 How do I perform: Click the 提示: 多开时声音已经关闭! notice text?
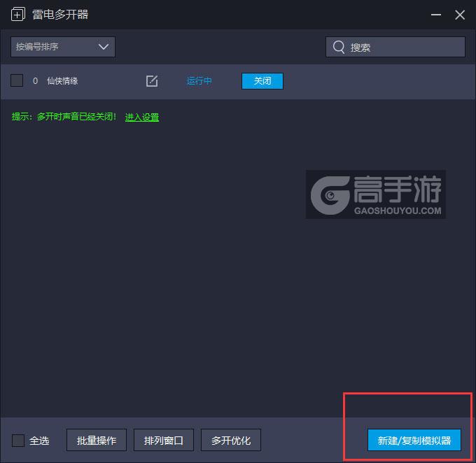64,117
